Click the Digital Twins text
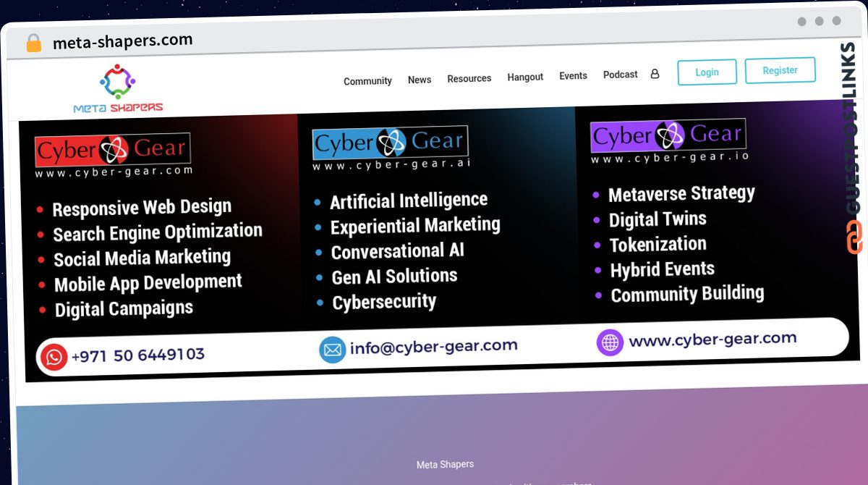This screenshot has width=868, height=485. 658,219
